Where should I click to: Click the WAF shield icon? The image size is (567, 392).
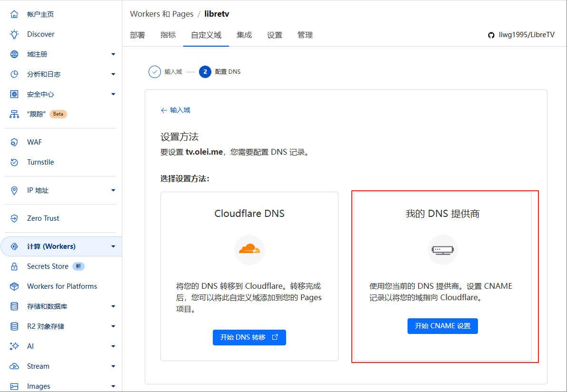14,142
